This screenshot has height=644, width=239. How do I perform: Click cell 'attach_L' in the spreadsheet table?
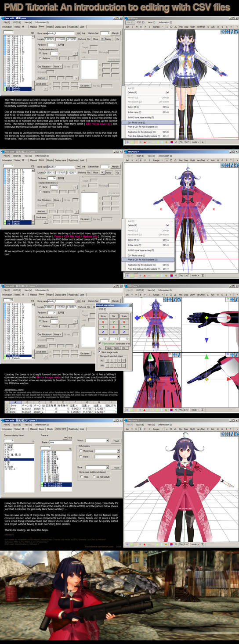click(38, 412)
